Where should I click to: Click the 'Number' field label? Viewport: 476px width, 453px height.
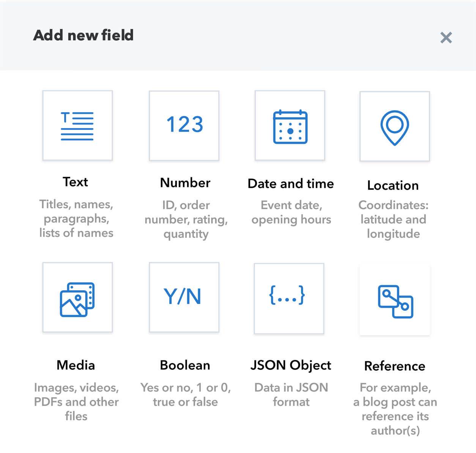pos(185,183)
